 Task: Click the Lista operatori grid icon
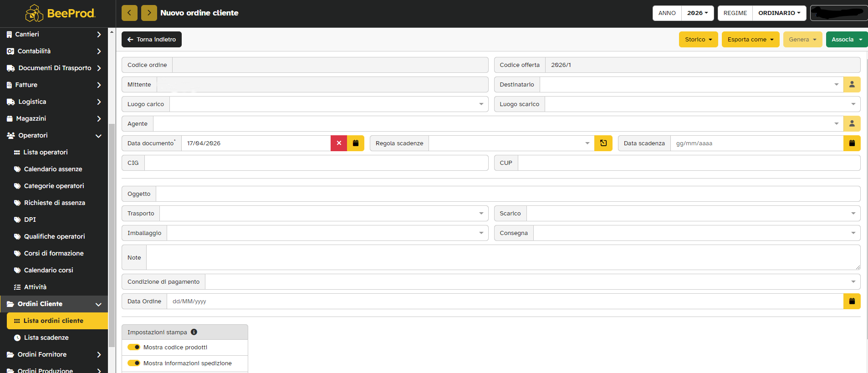click(17, 152)
